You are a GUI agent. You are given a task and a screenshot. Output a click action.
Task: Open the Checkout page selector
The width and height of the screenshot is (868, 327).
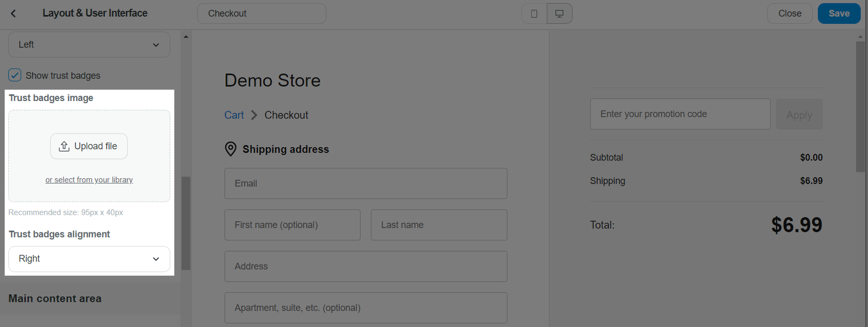(x=261, y=14)
